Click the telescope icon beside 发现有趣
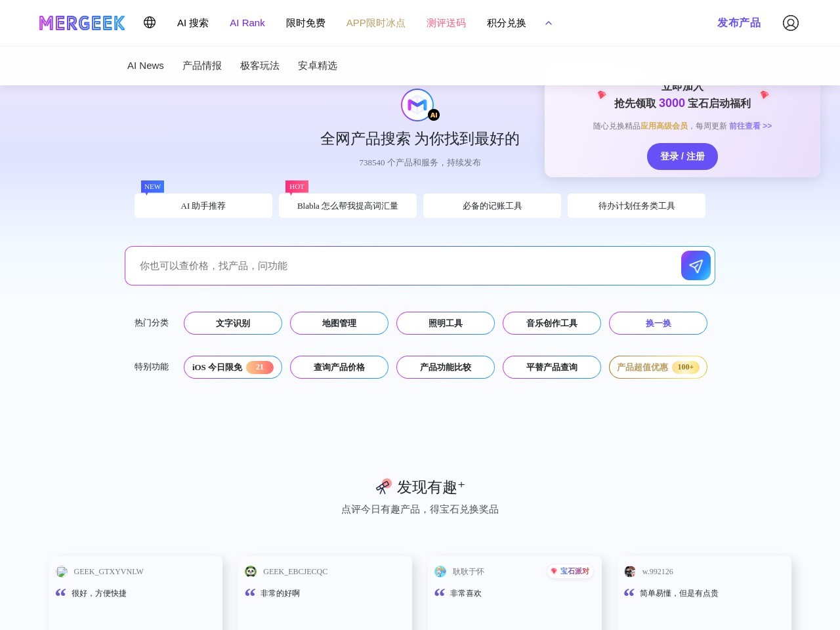This screenshot has width=840, height=630. [383, 486]
